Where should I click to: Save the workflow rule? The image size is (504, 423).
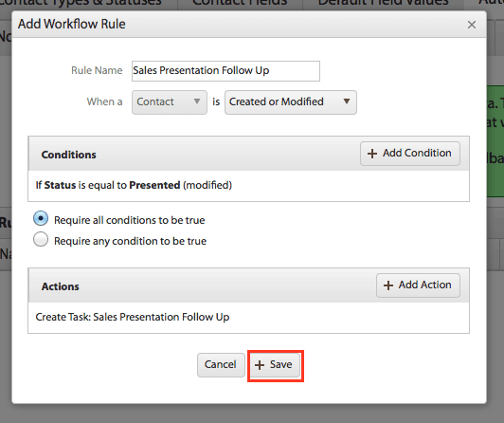pyautogui.click(x=275, y=365)
